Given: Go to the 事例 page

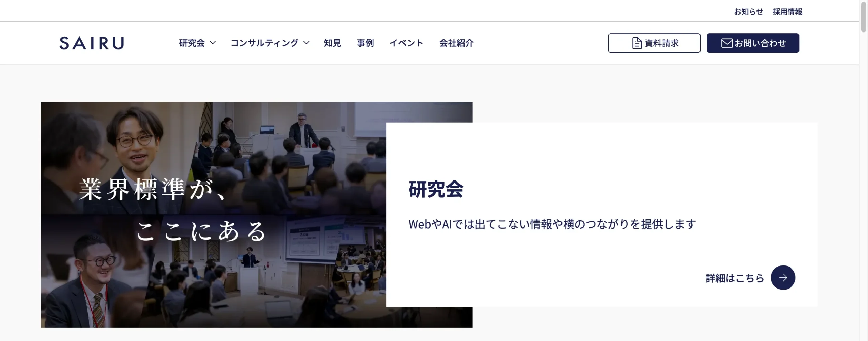Looking at the screenshot, I should [365, 43].
